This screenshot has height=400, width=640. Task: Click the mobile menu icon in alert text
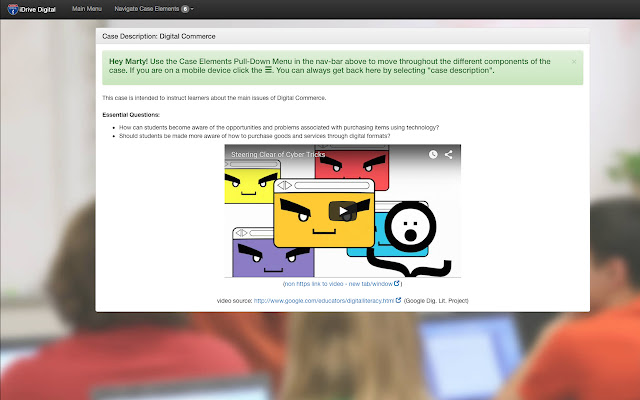268,70
